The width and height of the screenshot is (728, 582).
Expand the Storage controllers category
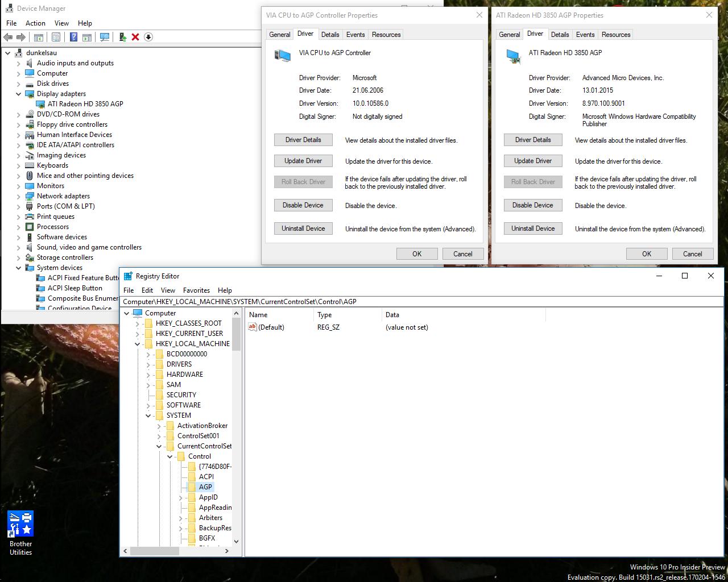pos(18,257)
